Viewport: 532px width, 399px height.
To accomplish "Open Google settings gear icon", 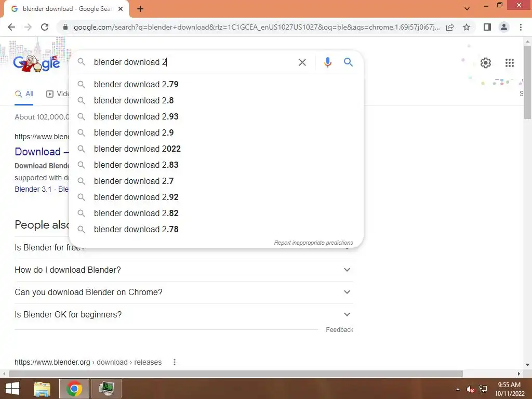I will coord(486,63).
